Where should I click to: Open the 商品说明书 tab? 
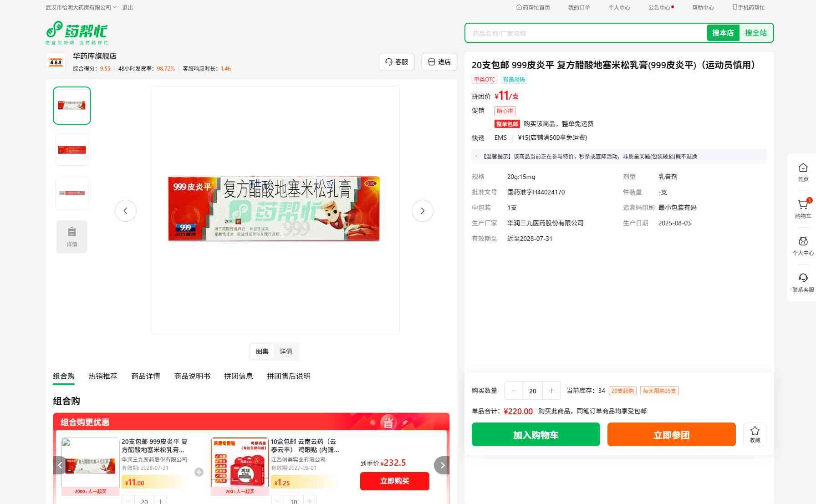point(192,376)
